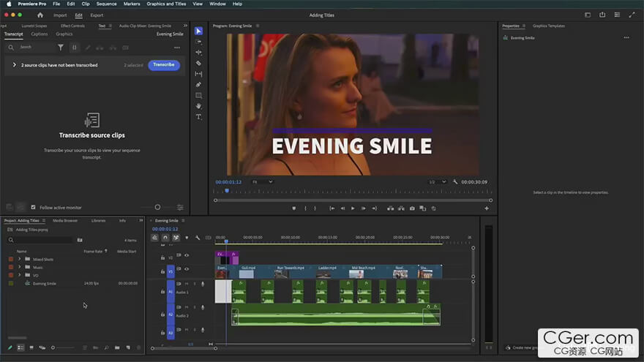Select the Ripple Edit tool
The width and height of the screenshot is (644, 362).
tap(198, 53)
